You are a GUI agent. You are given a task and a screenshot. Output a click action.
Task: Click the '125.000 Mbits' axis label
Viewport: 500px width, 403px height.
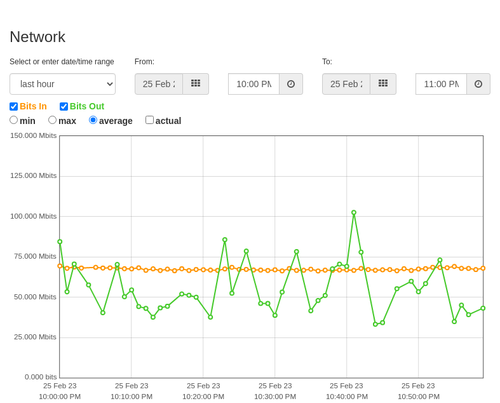click(33, 176)
